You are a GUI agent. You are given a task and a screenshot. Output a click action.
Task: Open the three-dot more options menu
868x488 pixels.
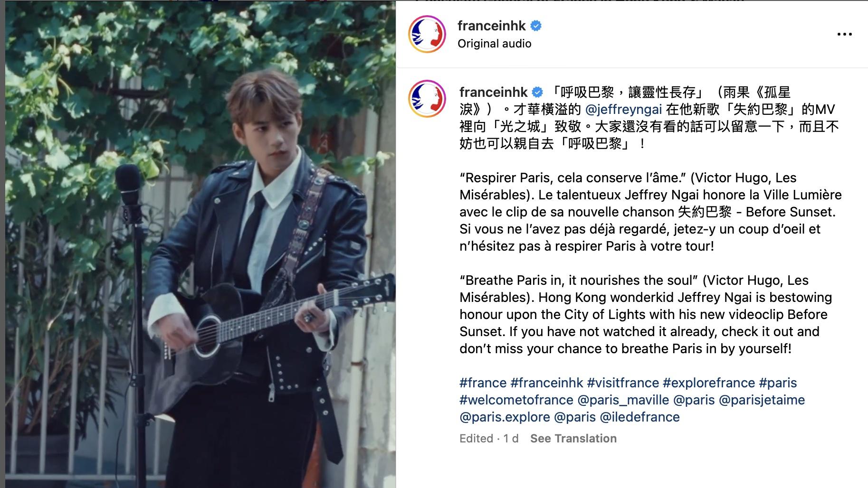point(844,34)
